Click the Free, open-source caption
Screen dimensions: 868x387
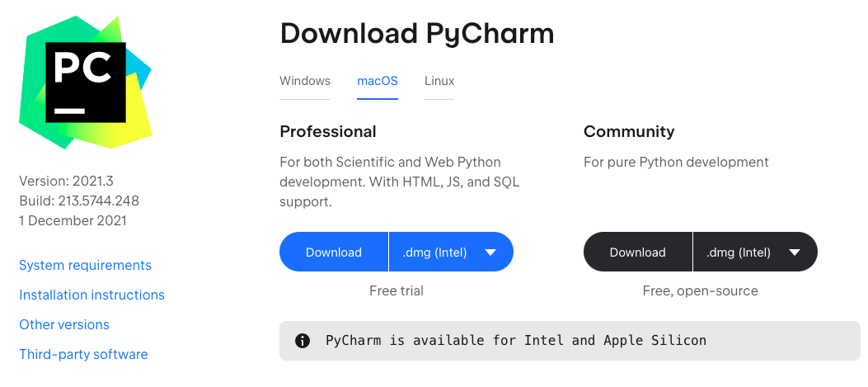point(701,290)
